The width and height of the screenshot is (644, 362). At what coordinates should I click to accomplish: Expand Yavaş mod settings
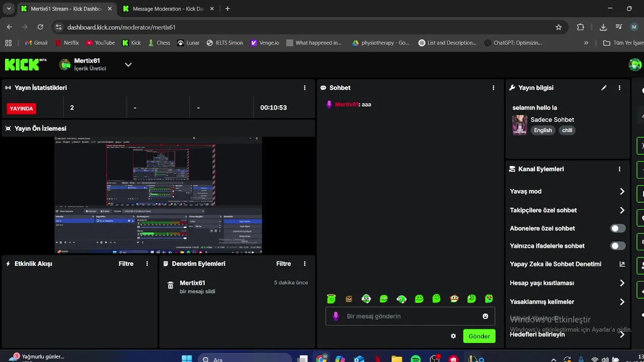[x=622, y=191]
